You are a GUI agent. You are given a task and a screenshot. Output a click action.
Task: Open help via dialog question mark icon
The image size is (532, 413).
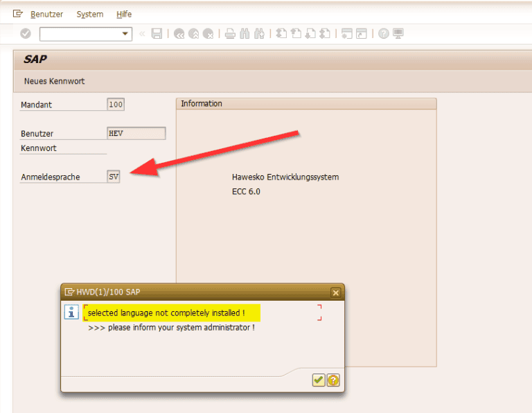point(333,380)
